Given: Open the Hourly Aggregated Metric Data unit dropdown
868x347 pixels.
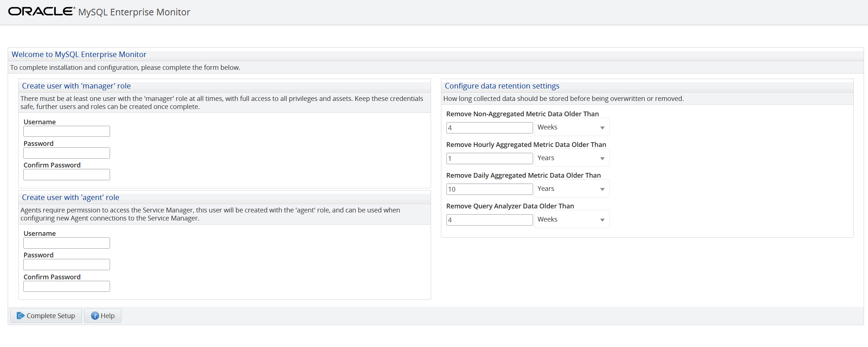Looking at the screenshot, I should pyautogui.click(x=572, y=158).
